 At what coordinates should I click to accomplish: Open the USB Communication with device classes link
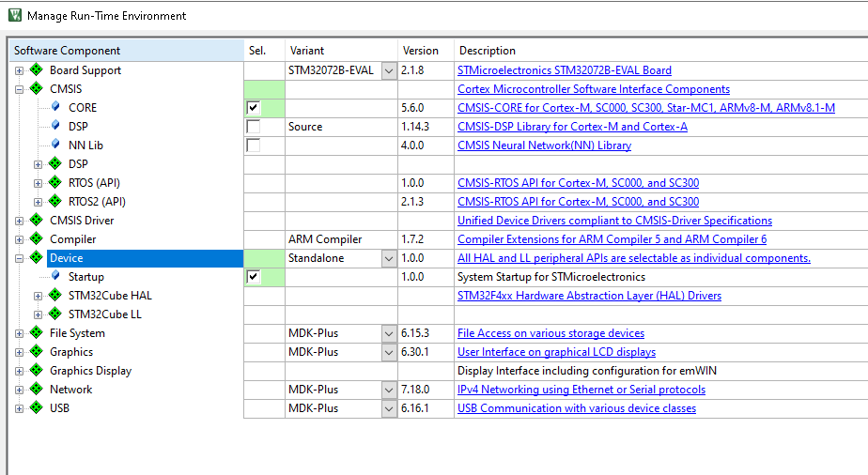576,408
